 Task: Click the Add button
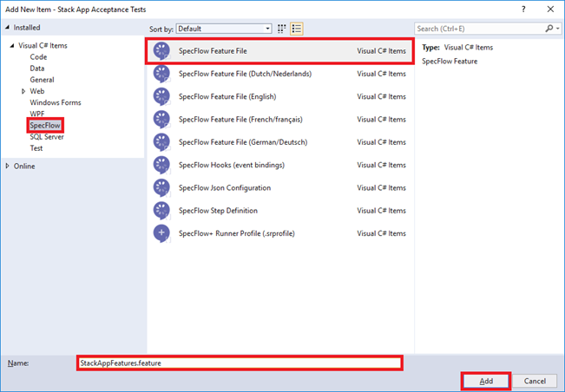tap(486, 381)
